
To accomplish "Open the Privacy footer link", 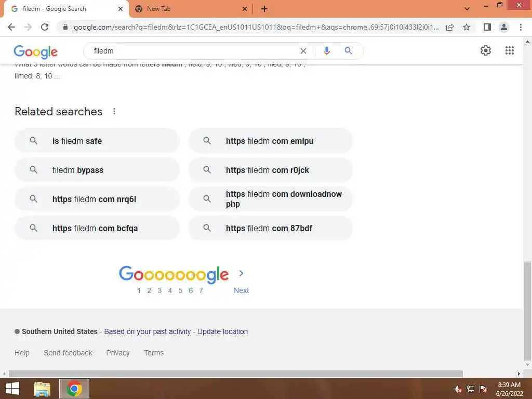I will [x=118, y=353].
